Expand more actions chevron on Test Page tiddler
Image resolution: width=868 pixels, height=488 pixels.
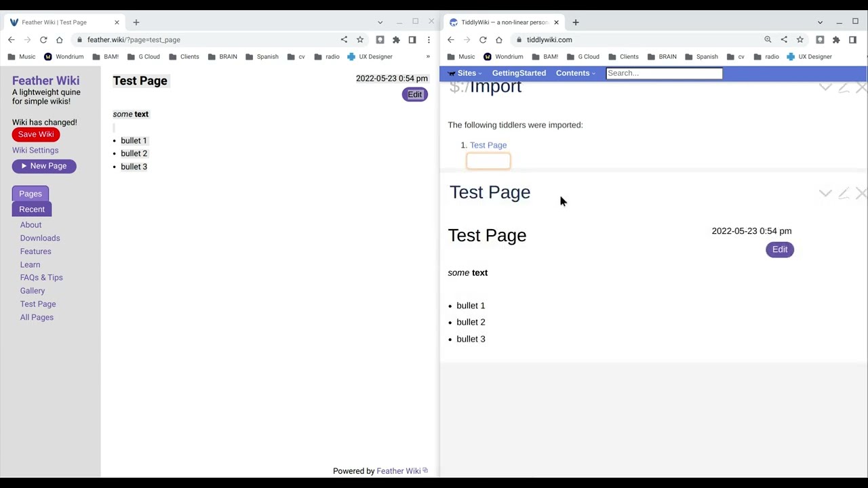(825, 194)
